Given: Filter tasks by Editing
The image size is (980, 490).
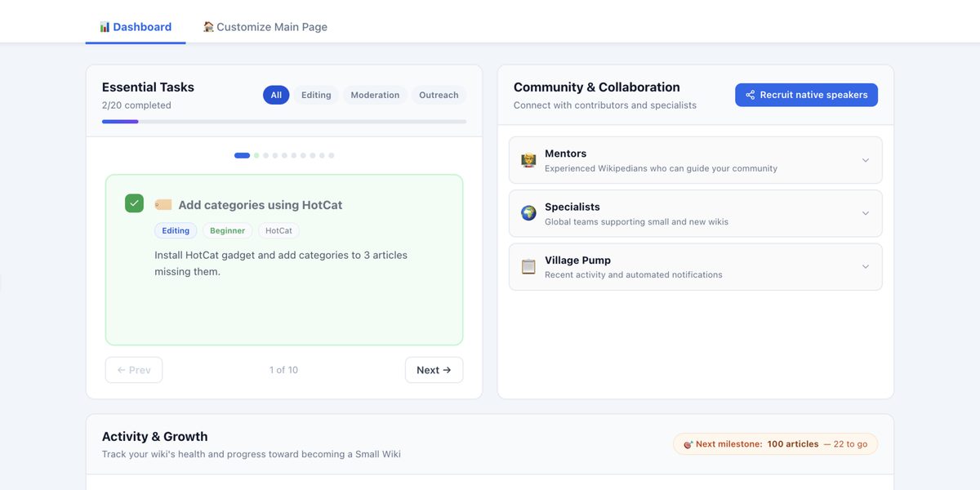Looking at the screenshot, I should 316,95.
